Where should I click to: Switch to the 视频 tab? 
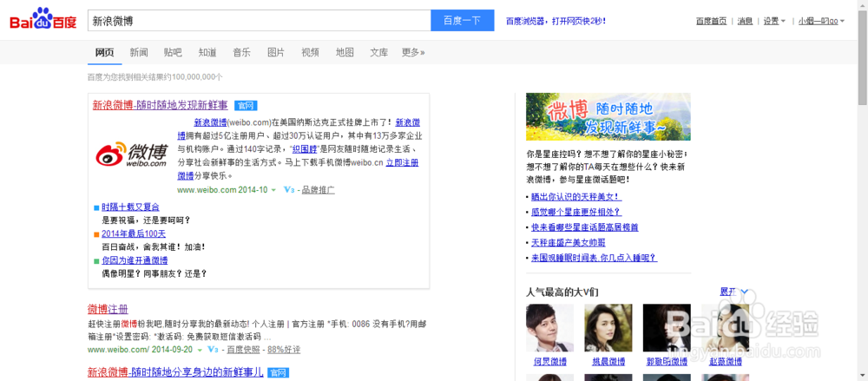(x=310, y=53)
